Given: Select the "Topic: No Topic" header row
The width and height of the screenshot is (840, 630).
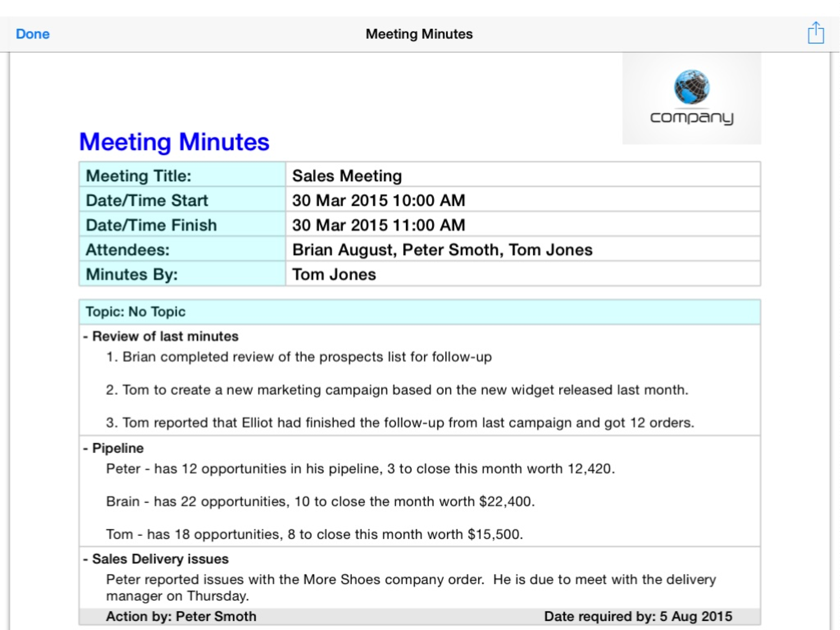Looking at the screenshot, I should (420, 312).
